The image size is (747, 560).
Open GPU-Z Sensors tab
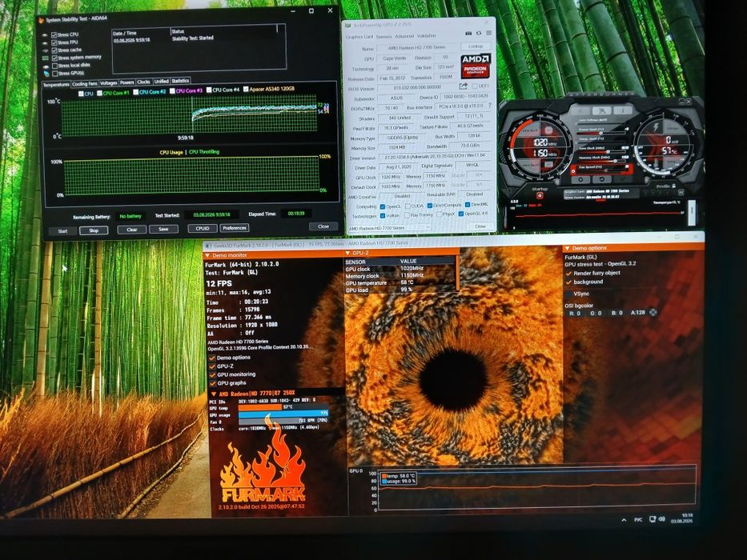[384, 37]
